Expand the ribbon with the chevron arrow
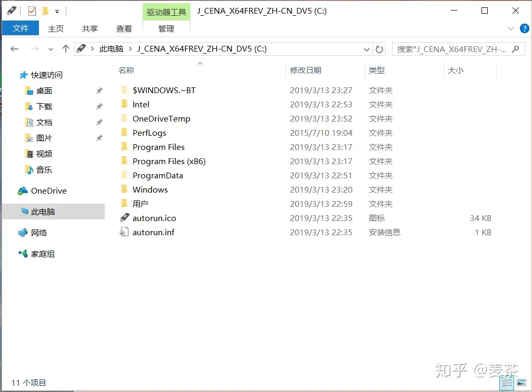The image size is (532, 392). (x=511, y=28)
